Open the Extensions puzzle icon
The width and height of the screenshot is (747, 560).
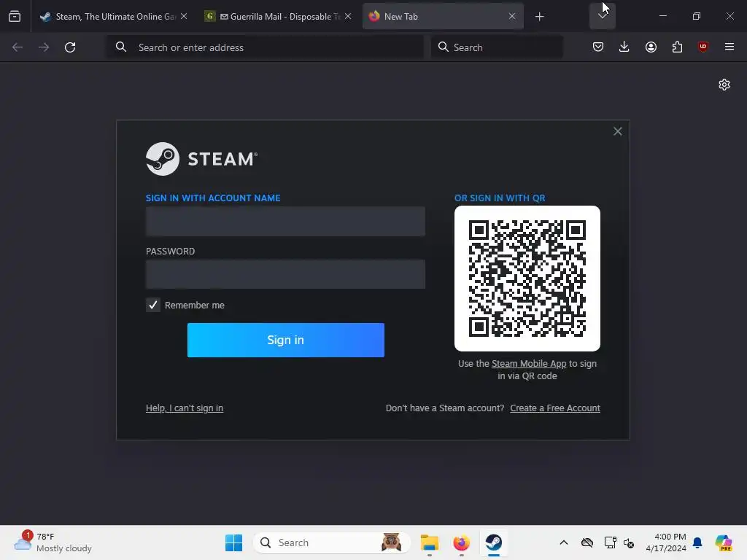point(677,47)
